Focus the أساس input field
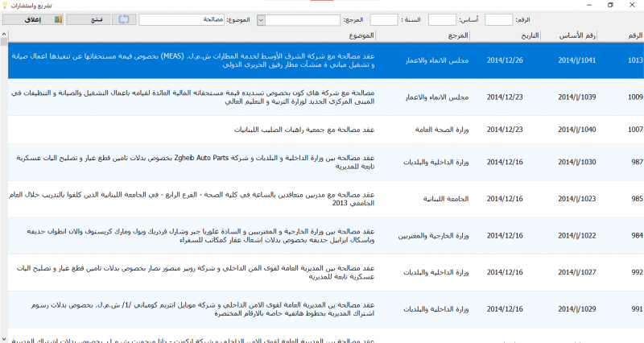Screen dimensions: 644x343 click(442, 19)
